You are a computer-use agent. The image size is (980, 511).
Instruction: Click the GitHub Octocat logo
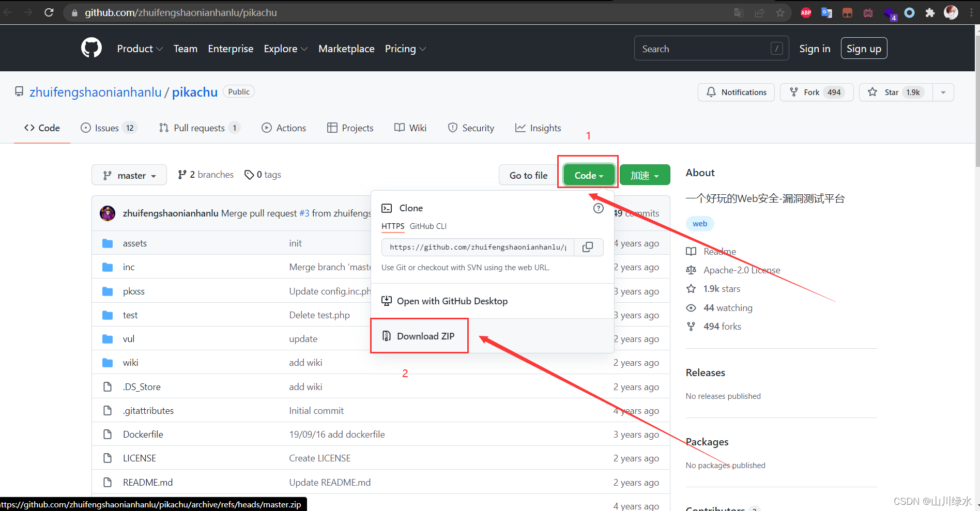coord(91,48)
